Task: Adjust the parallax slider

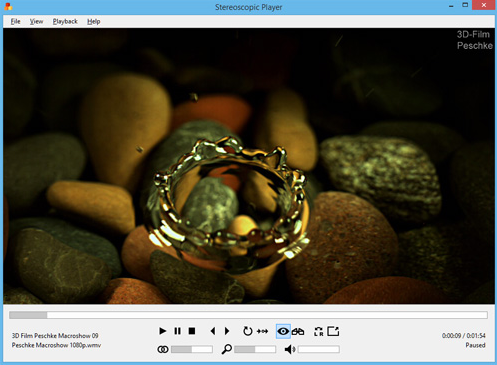Action: [192, 349]
